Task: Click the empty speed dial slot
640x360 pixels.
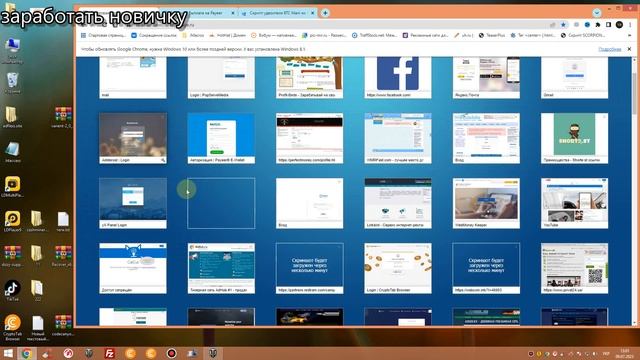Action: click(221, 203)
